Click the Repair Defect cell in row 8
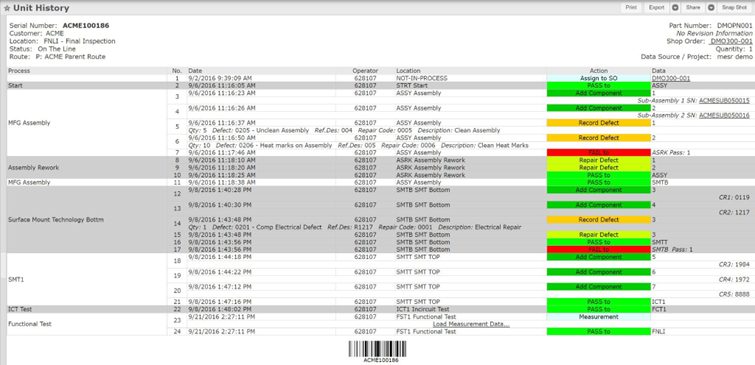The height and width of the screenshot is (365, 755). (599, 160)
